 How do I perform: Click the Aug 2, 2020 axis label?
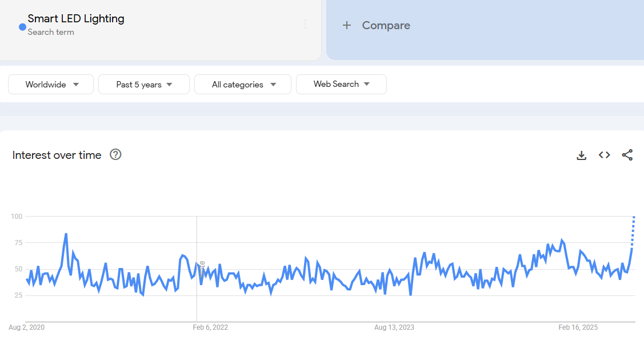click(x=26, y=327)
